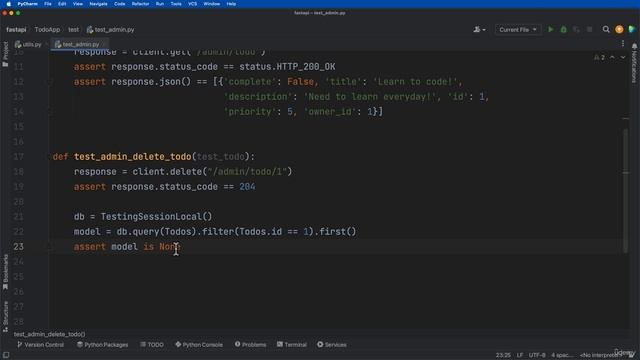Open the JetBrains Toolbox icon at toolbar end
This screenshot has height=360, width=640.
click(632, 29)
